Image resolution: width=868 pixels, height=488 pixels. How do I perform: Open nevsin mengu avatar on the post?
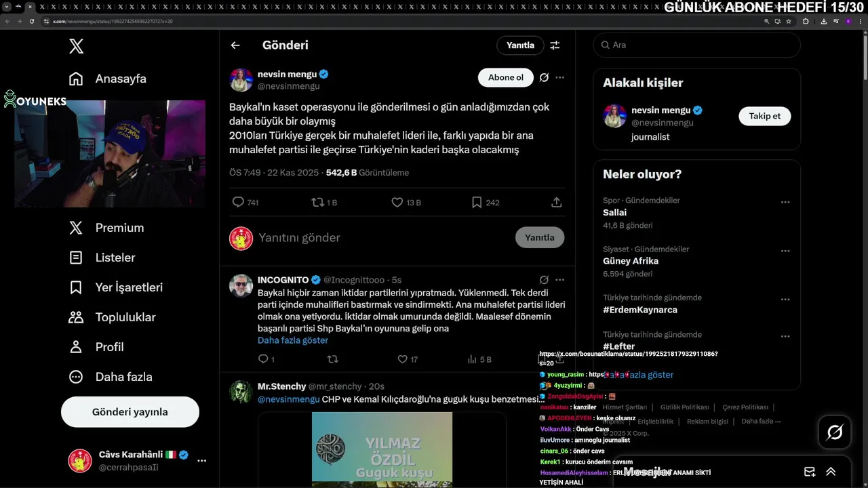coord(241,80)
